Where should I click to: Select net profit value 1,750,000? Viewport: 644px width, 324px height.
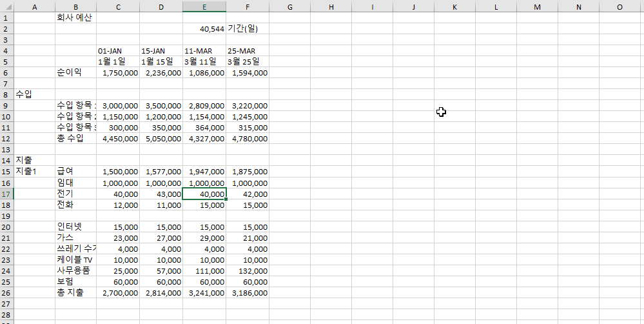coord(118,73)
